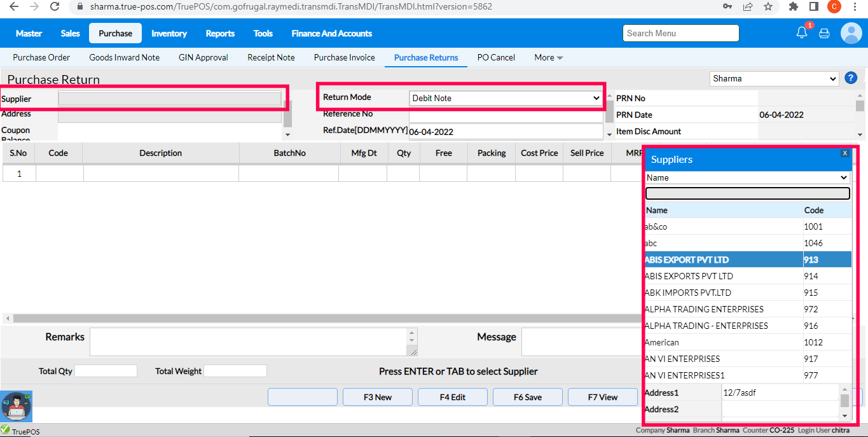Open Finance And Accounts menu
This screenshot has width=868, height=437.
coord(332,33)
